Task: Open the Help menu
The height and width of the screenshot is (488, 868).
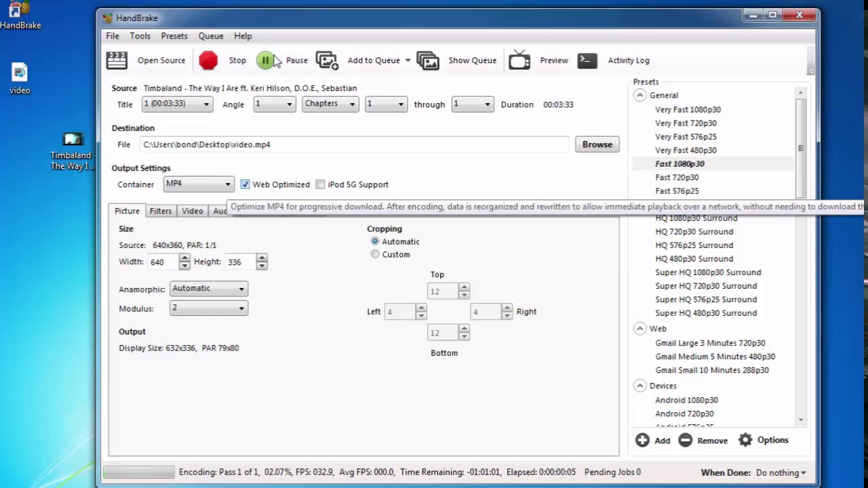Action: [243, 36]
